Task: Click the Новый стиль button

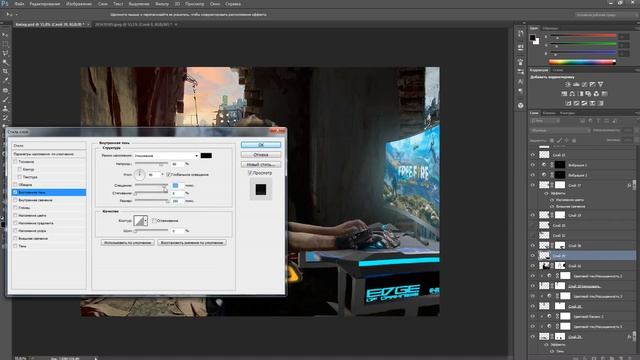Action: 261,164
